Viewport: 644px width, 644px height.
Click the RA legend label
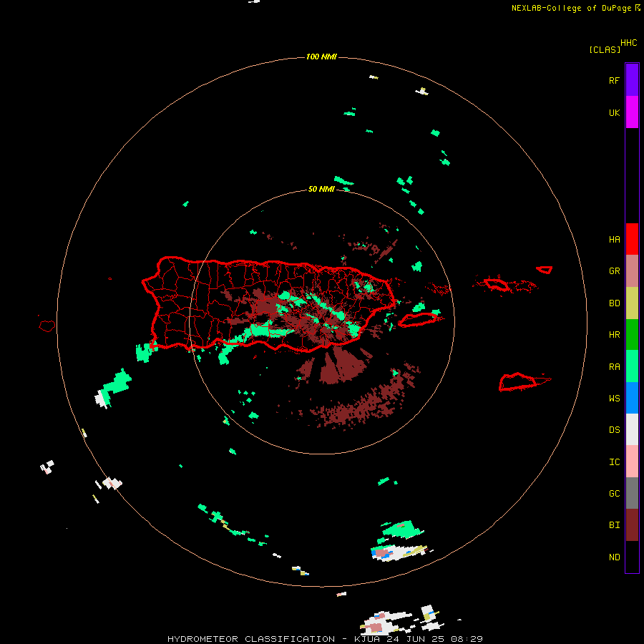click(x=614, y=366)
